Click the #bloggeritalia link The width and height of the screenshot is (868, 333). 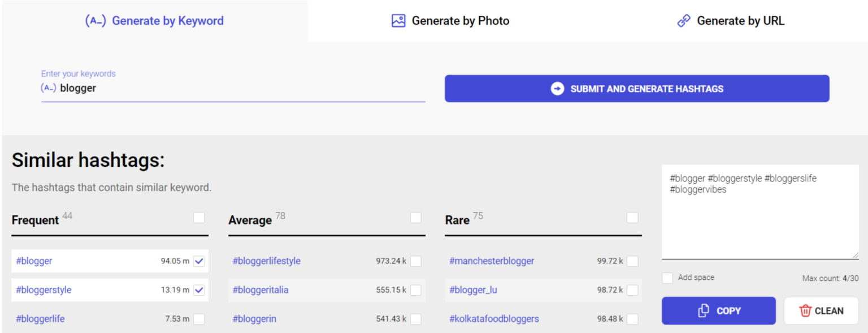[261, 290]
